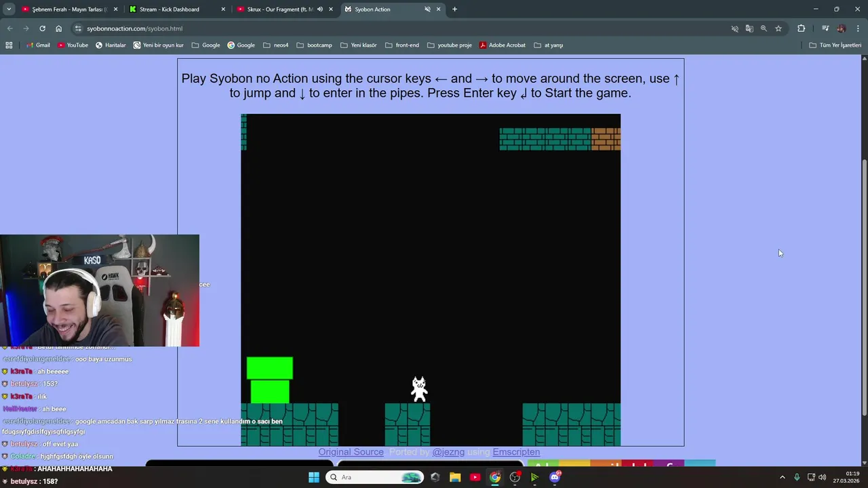Open the green arrow app in taskbar
Image resolution: width=868 pixels, height=488 pixels.
(534, 477)
